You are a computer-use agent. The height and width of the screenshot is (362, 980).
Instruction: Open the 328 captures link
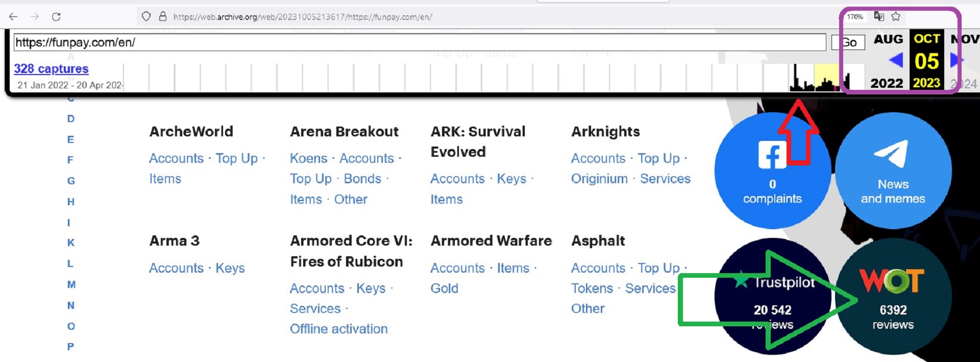pyautogui.click(x=51, y=68)
